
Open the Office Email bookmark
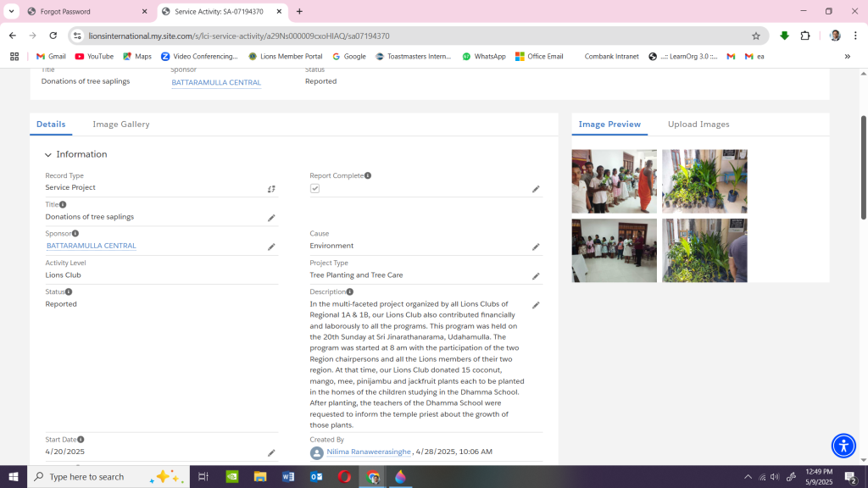click(539, 57)
